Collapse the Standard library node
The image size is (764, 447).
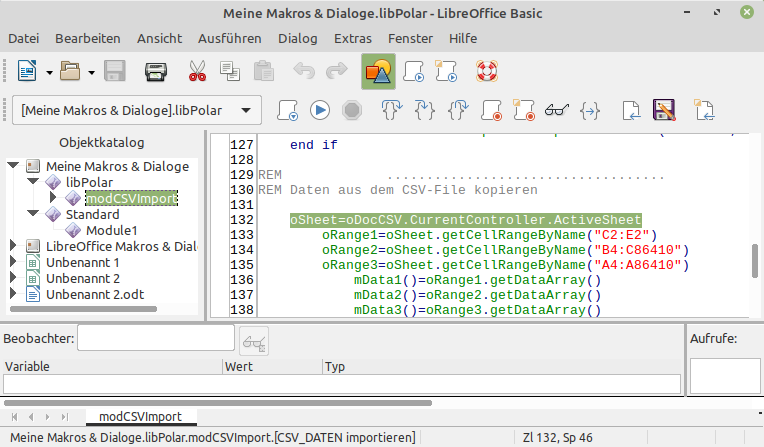click(33, 214)
